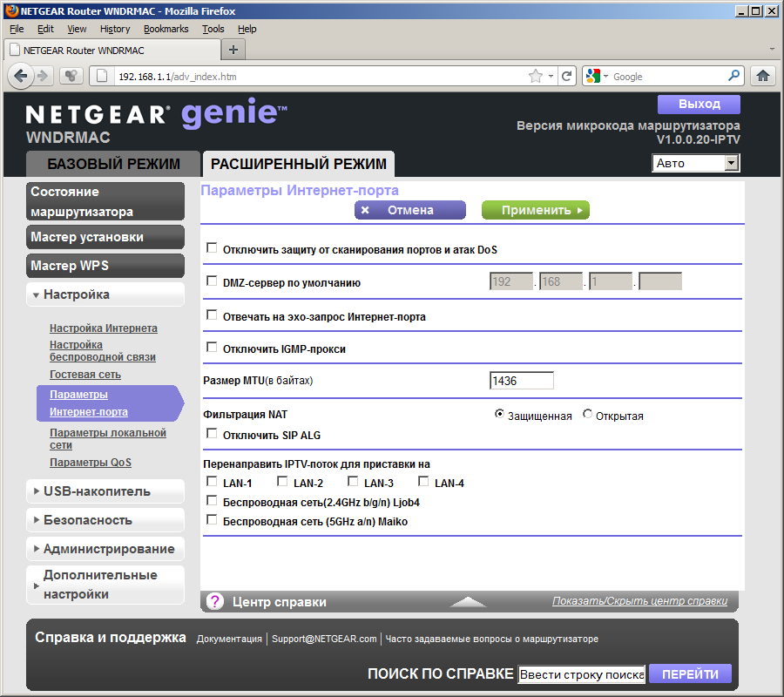Image resolution: width=784 pixels, height=697 pixels.
Task: Click the Google search box
Action: 668,77
